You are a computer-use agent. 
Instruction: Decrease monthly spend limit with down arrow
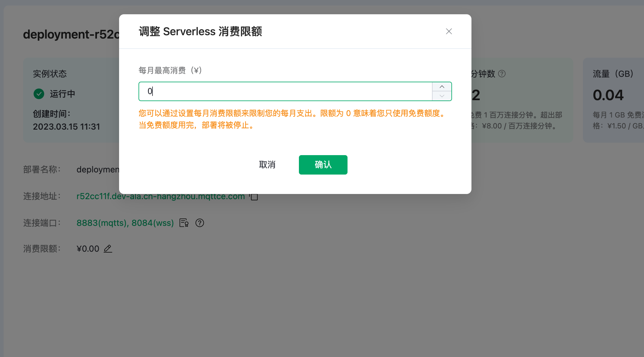tap(442, 96)
